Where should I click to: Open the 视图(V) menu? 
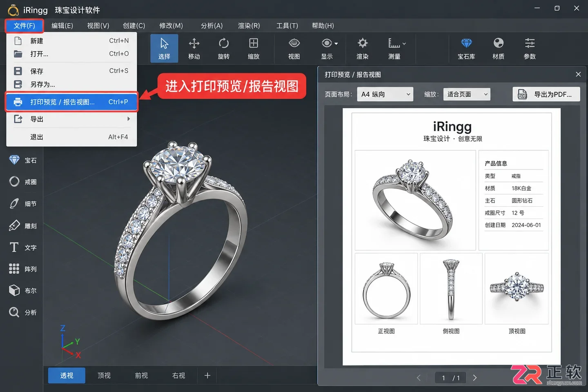pyautogui.click(x=98, y=26)
